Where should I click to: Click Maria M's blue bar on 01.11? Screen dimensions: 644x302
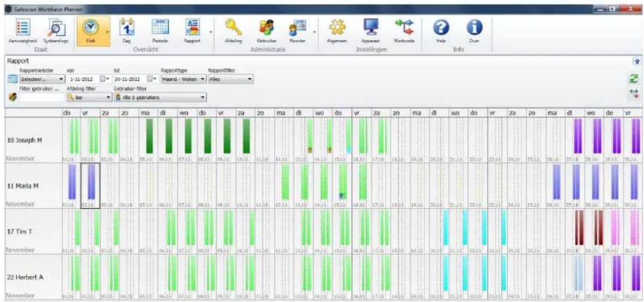coord(72,182)
